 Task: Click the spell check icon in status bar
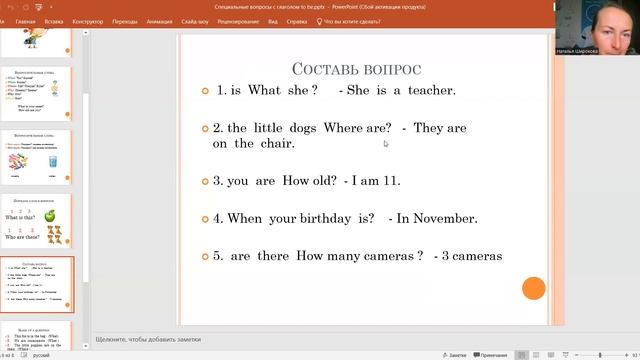click(24, 355)
